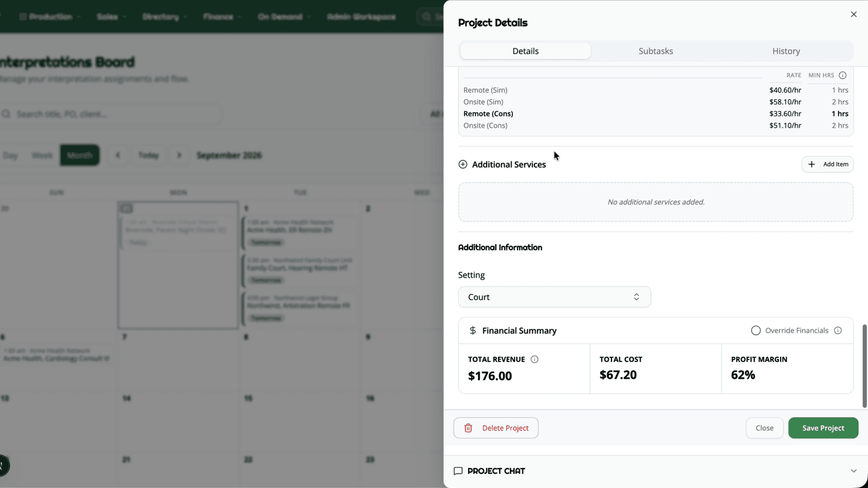This screenshot has width=868, height=488.
Task: Switch to the Subtasks tab
Action: [x=656, y=51]
